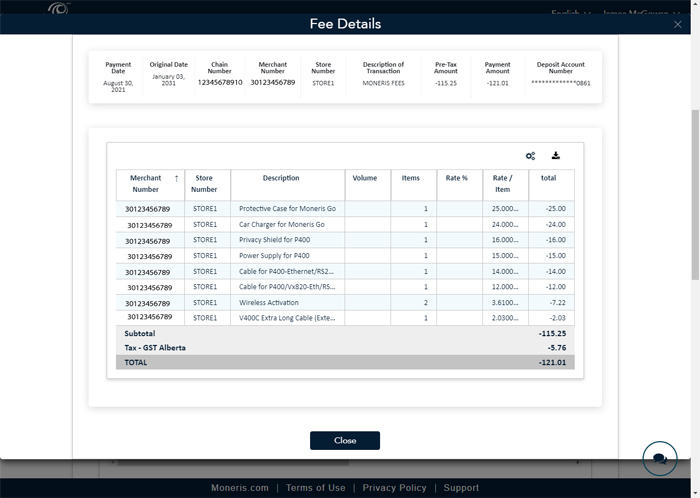The image size is (700, 498).
Task: Open Moneris.com footer link
Action: click(240, 488)
